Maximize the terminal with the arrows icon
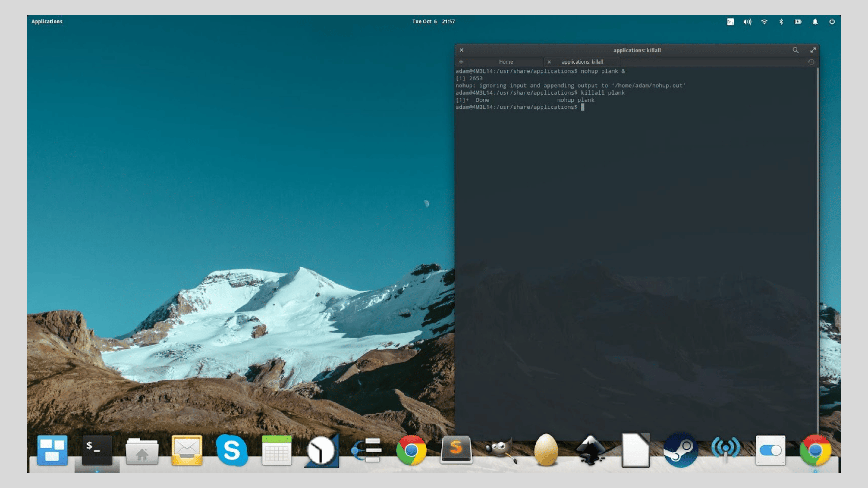868x488 pixels. [813, 50]
